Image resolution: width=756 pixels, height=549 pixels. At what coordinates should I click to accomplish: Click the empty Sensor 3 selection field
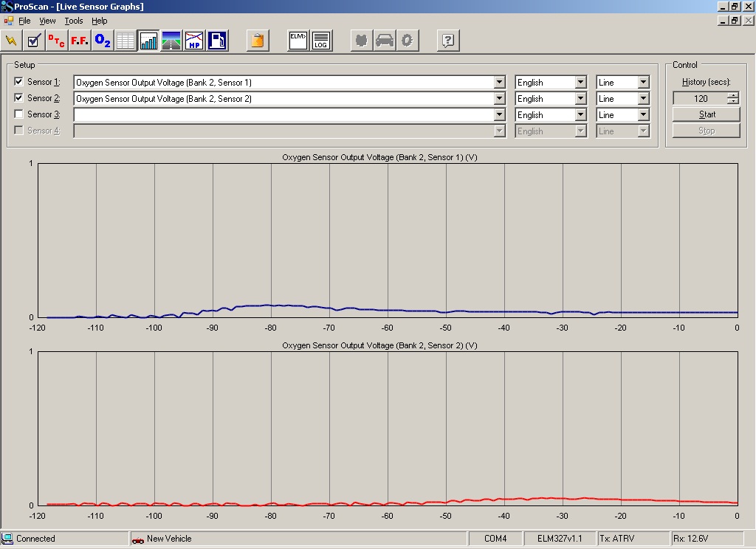tap(284, 115)
